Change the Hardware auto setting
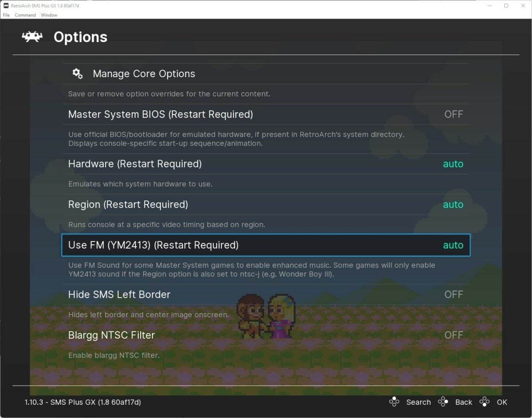 pos(453,164)
